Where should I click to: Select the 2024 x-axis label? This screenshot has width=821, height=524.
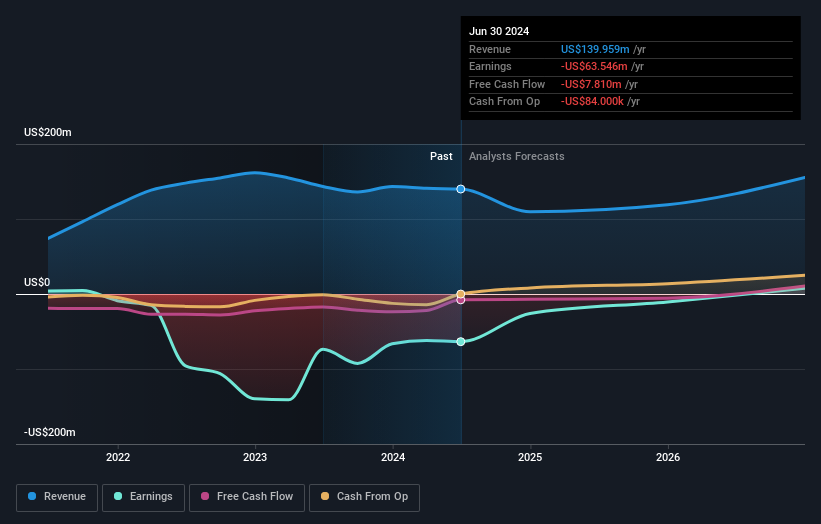coord(393,457)
